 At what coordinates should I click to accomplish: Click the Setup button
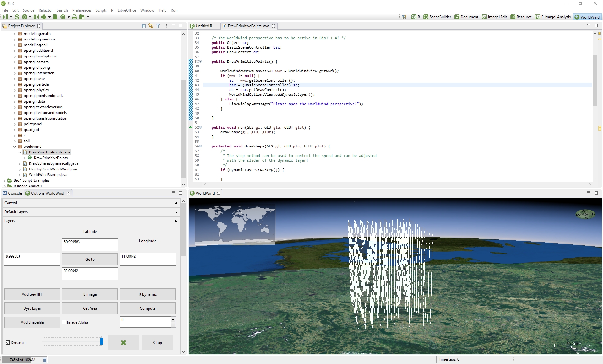[157, 343]
